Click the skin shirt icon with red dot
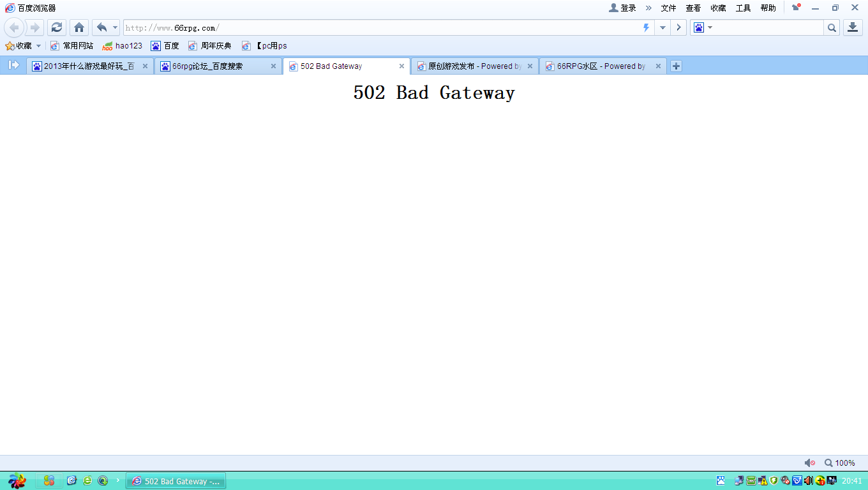The image size is (868, 490). (796, 8)
